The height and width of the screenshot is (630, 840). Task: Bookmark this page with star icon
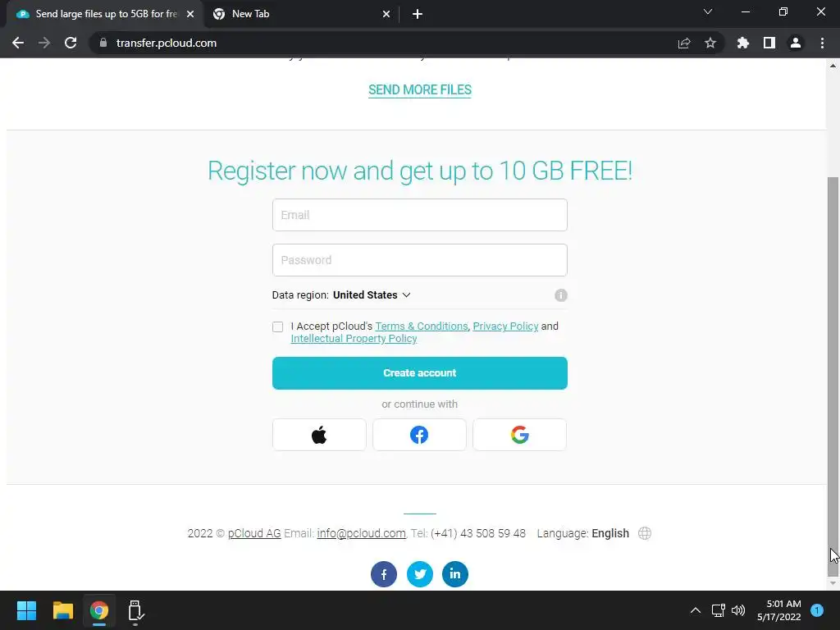710,43
